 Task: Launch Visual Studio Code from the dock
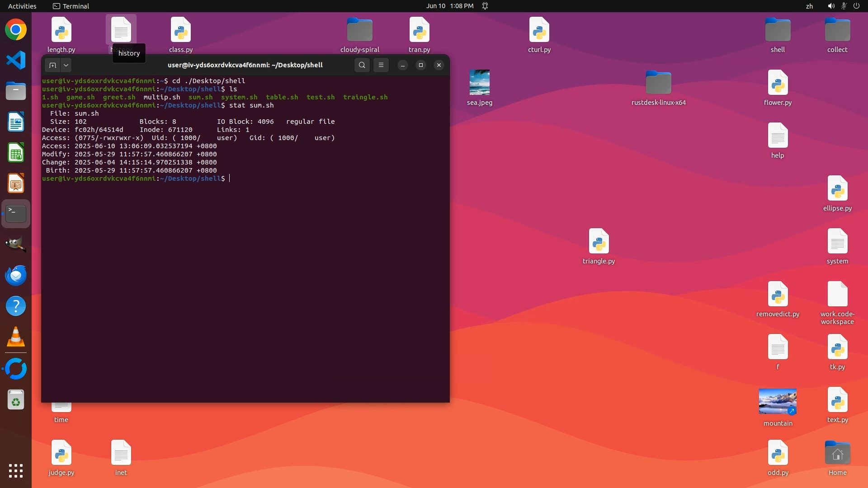tap(16, 60)
